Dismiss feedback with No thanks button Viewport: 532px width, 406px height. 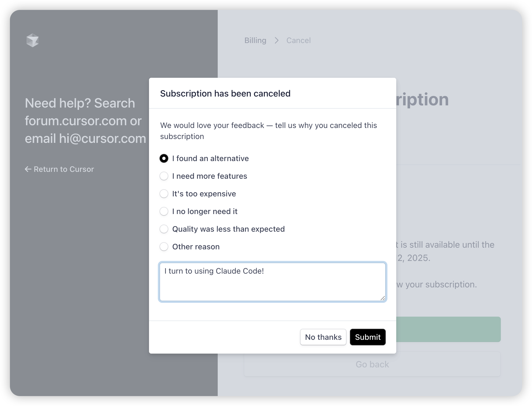323,337
